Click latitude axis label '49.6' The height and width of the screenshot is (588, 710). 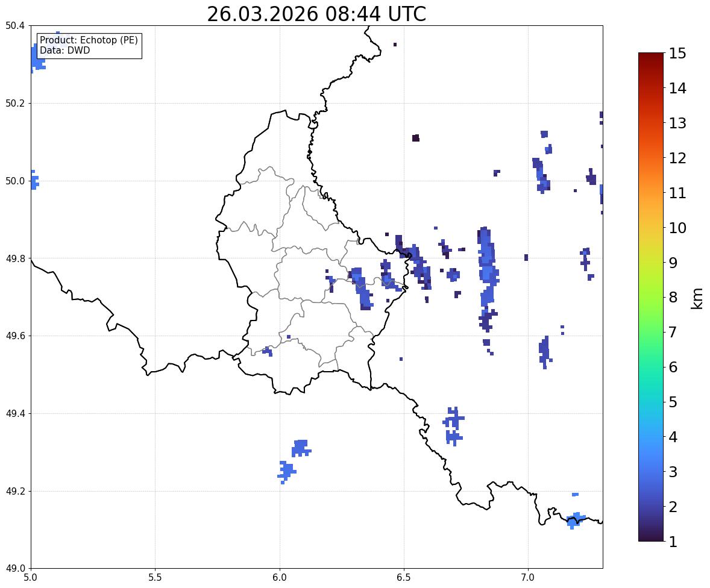coord(15,336)
